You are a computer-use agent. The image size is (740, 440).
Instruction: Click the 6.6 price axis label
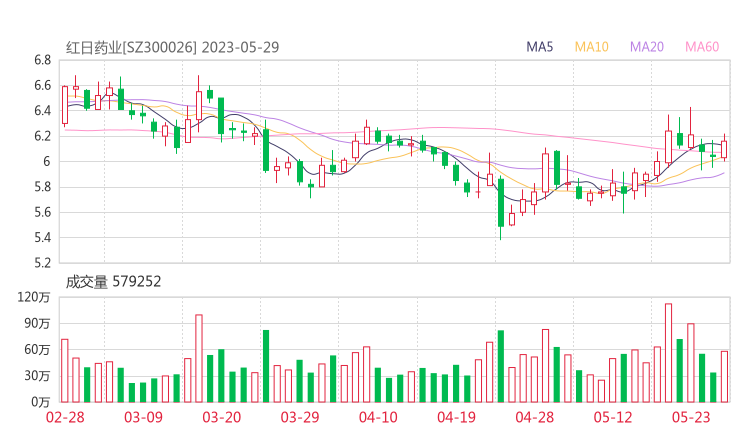pyautogui.click(x=42, y=85)
